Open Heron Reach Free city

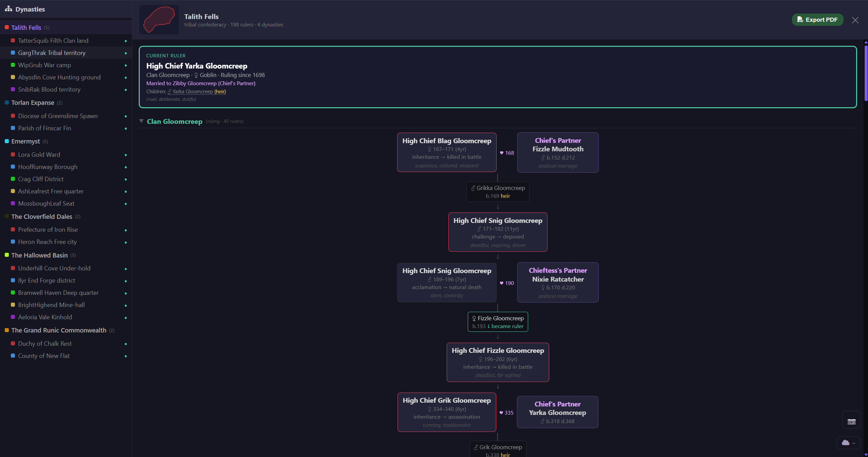coord(66,242)
